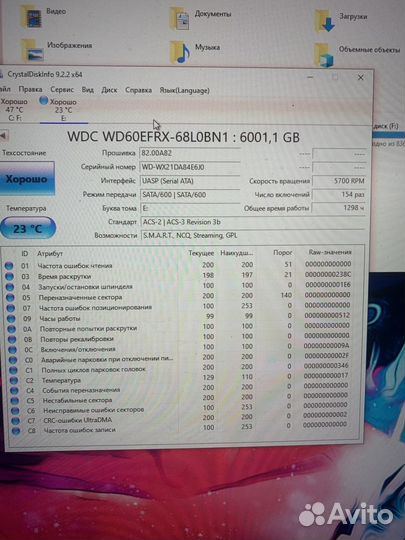Select row Частота ошибок чтения
405x540 pixels.
(x=178, y=265)
